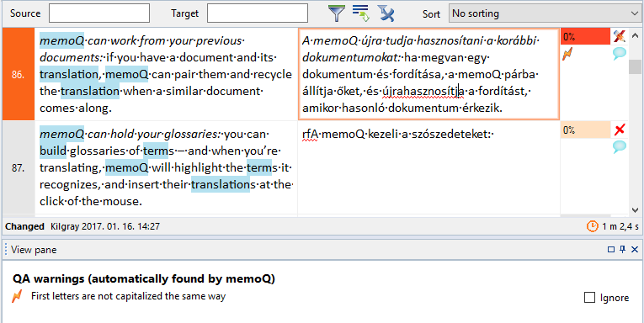The image size is (644, 323).
Task: Close the View pane
Action: 635,249
